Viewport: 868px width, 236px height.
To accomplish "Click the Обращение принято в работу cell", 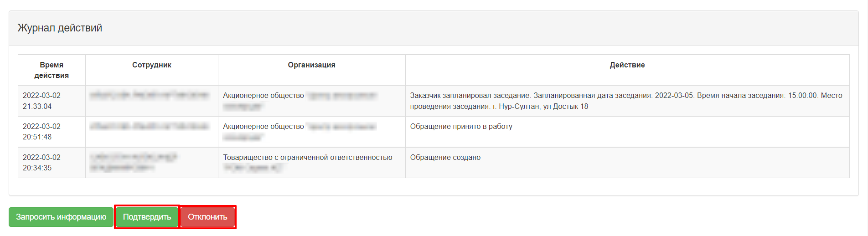I will click(x=627, y=132).
